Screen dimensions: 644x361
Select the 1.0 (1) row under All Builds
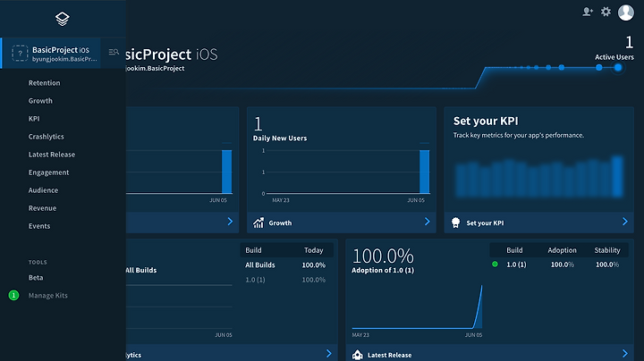tap(286, 280)
